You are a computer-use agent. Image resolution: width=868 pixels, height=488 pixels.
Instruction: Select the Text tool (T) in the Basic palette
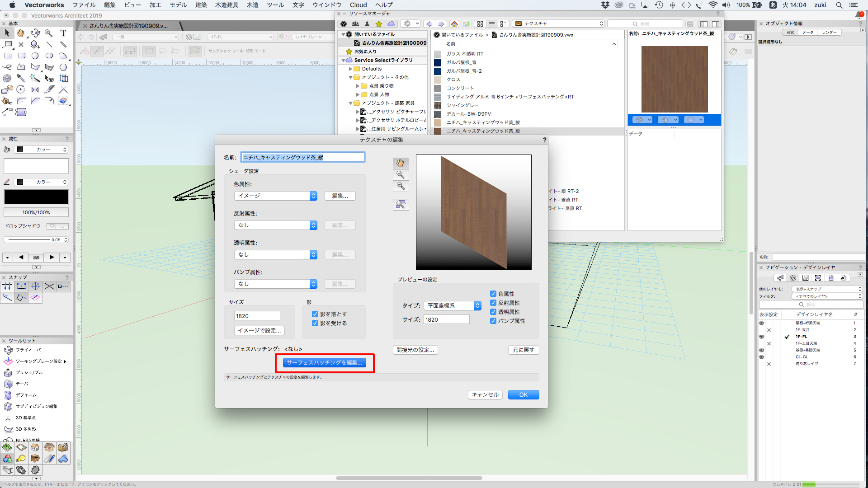(63, 33)
